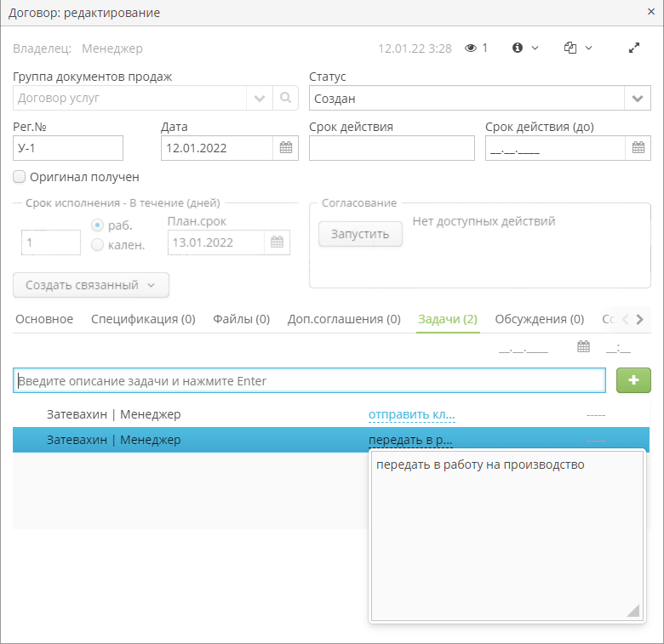Select the раб. radio button

(x=97, y=225)
